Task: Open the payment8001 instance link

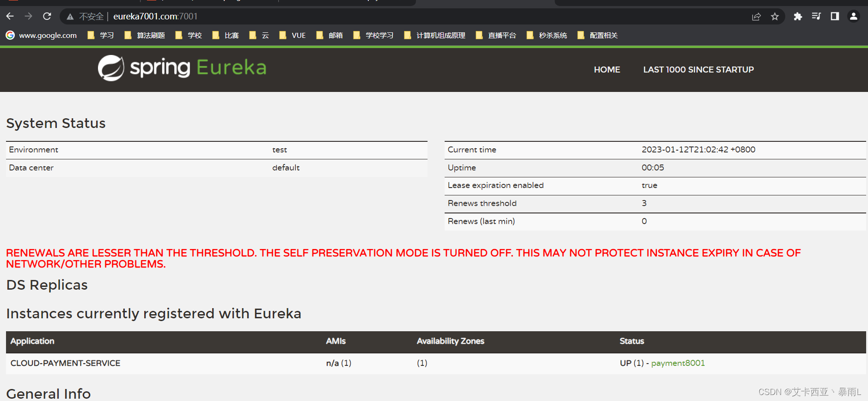Action: [678, 363]
